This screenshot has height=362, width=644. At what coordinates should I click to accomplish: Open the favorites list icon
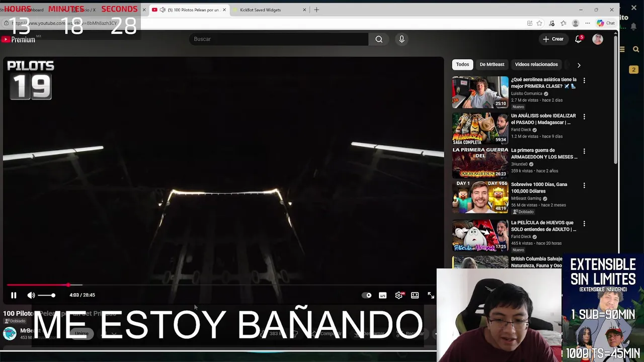point(563,23)
